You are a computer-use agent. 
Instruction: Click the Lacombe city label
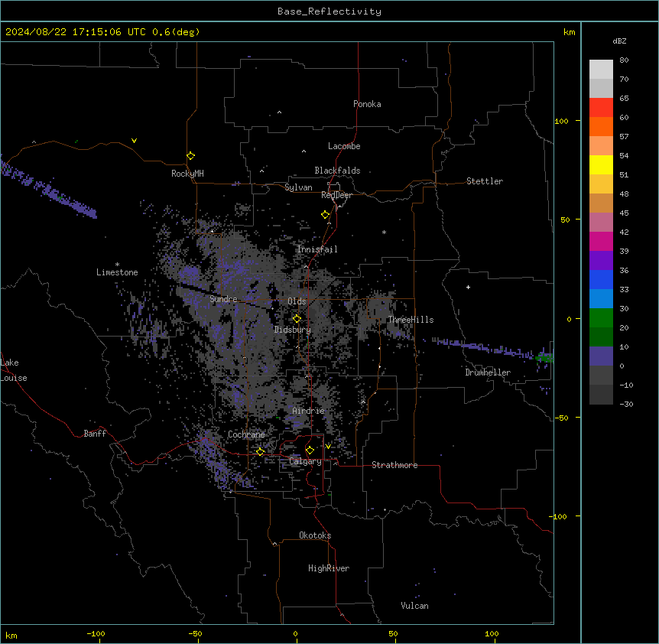pyautogui.click(x=344, y=146)
